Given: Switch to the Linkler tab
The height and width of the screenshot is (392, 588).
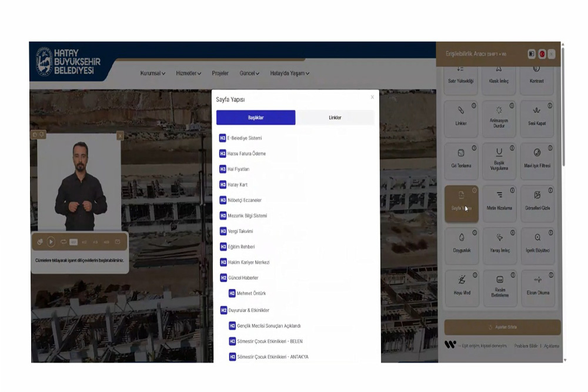Looking at the screenshot, I should (x=335, y=118).
